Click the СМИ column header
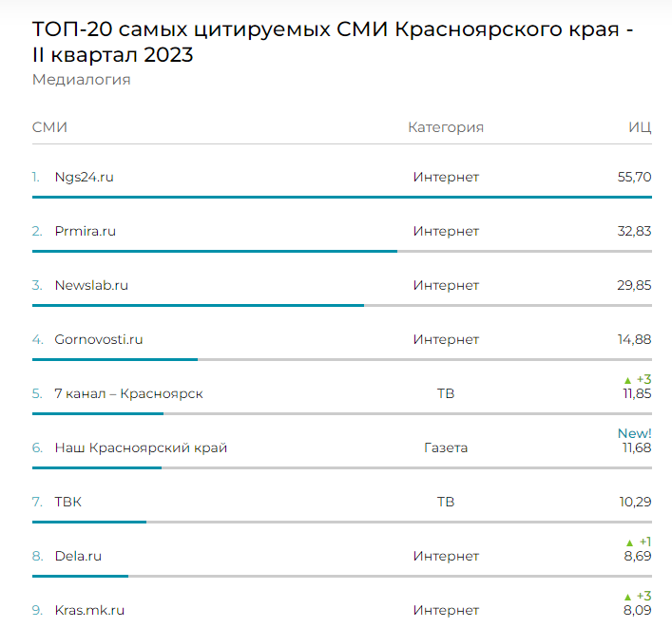The image size is (672, 628). (49, 127)
